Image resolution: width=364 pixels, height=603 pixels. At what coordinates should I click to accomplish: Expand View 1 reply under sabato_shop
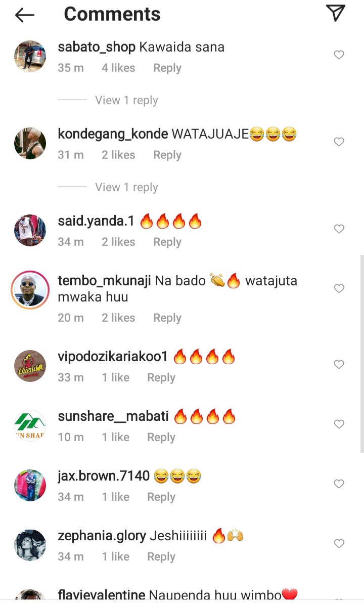coord(126,100)
